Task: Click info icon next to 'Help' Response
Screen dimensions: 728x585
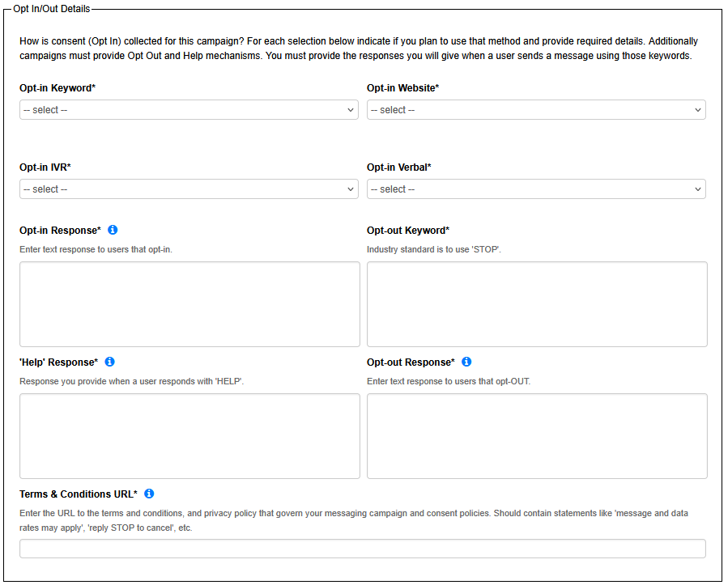Action: click(x=110, y=362)
